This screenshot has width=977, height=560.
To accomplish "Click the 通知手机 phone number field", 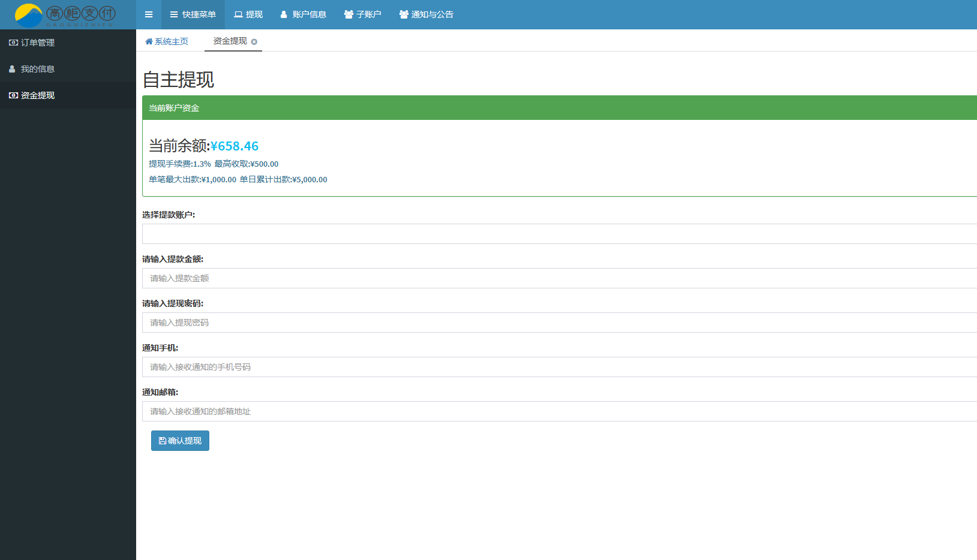I will [x=559, y=367].
